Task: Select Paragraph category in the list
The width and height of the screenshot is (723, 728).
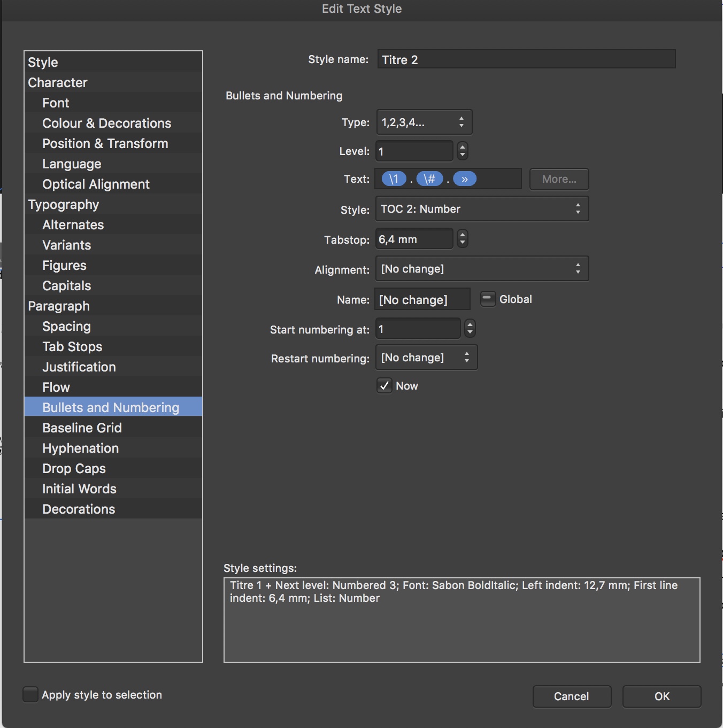Action: point(113,306)
